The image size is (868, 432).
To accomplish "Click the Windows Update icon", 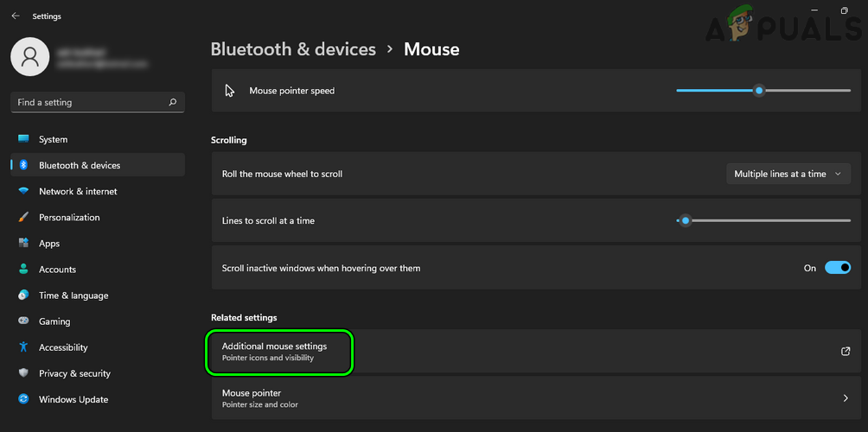I will coord(23,399).
